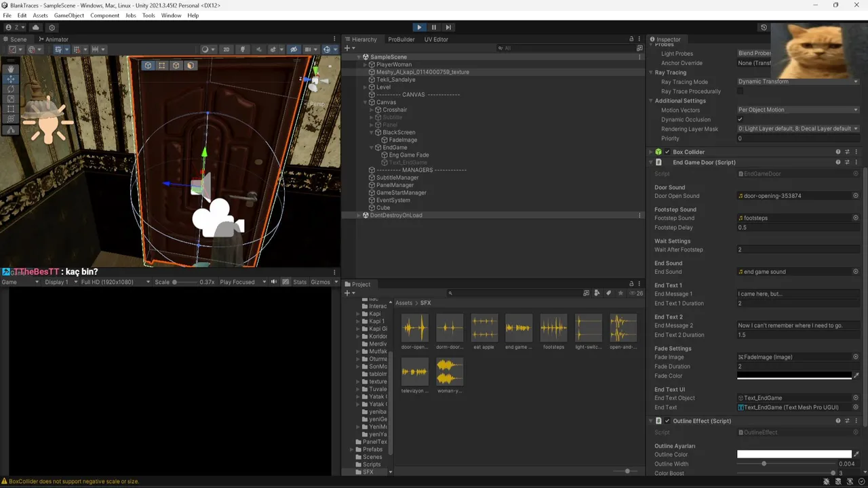This screenshot has width=868, height=488.
Task: Switch to the Animator tab
Action: tap(53, 39)
